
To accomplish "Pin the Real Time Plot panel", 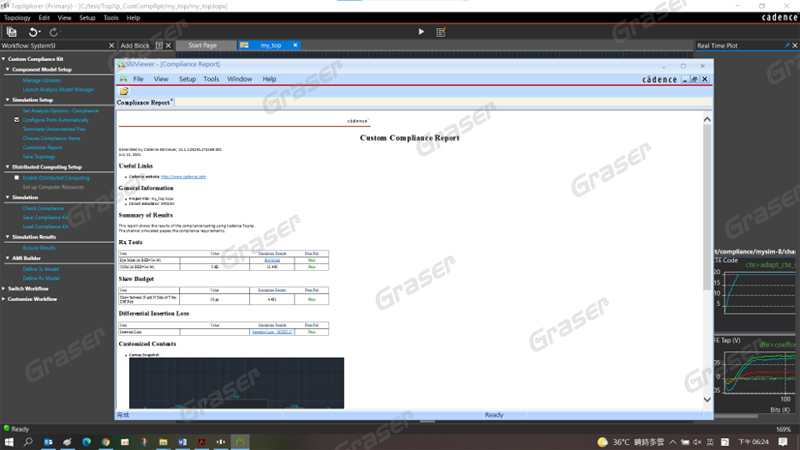I will (x=787, y=45).
